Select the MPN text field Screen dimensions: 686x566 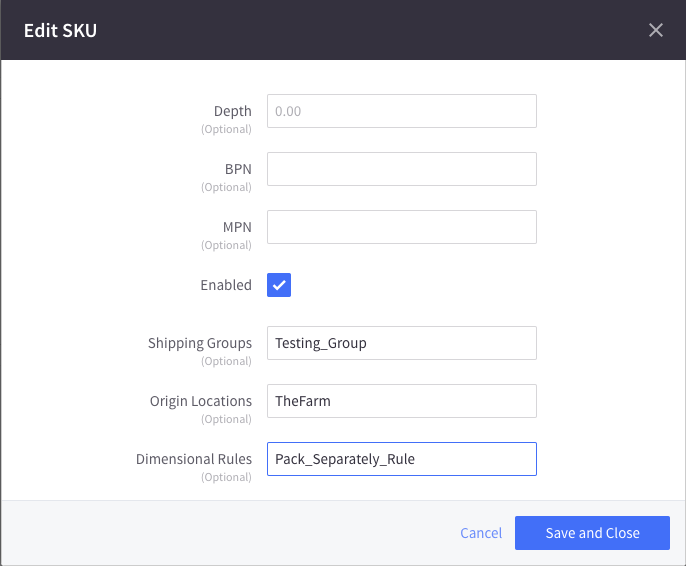coord(401,227)
